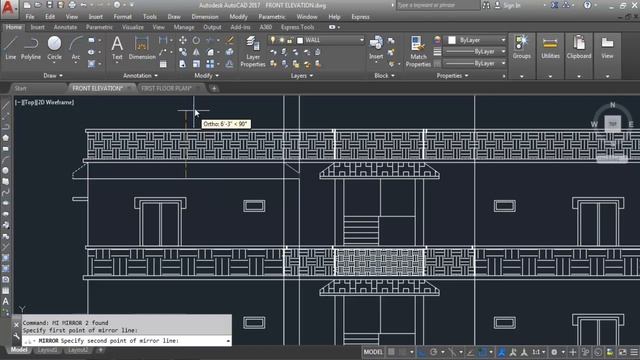Toggle layer freeze sun icon for WALL
The image size is (640, 360).
[x=281, y=40]
